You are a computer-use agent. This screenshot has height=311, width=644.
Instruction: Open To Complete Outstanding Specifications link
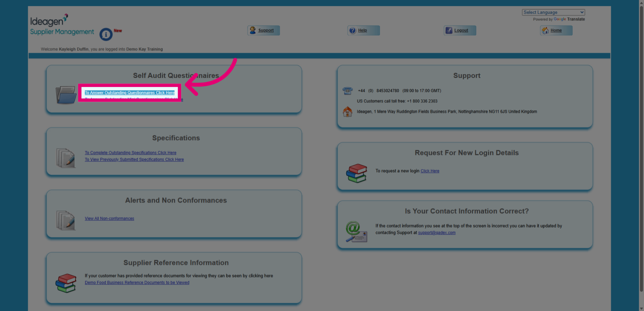point(130,153)
